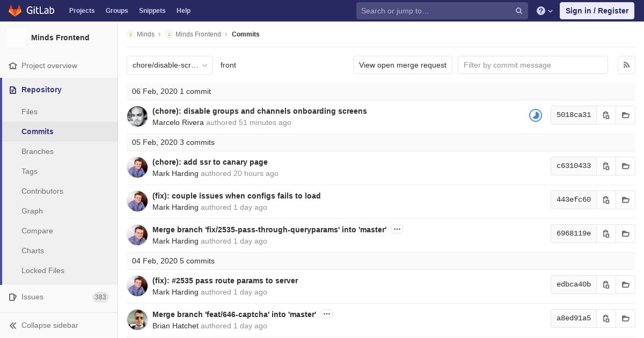Browse files at commit a8ed91a5
The image size is (644, 338).
point(625,318)
